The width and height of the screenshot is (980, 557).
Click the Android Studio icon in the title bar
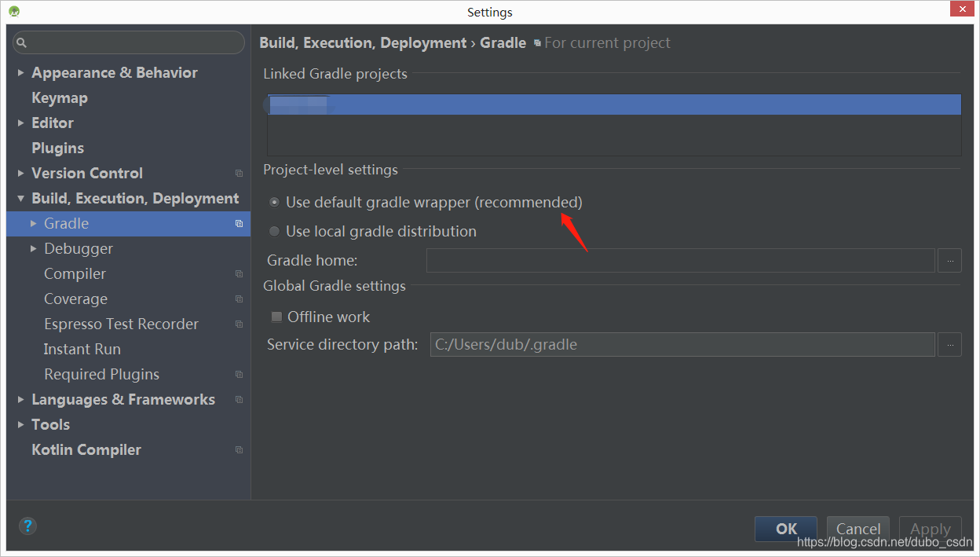(14, 12)
